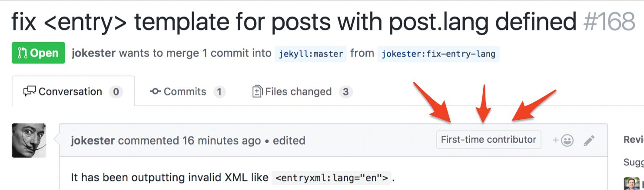Open the jokester:fix-entry-lang head branch
644x190 pixels.
coord(438,54)
